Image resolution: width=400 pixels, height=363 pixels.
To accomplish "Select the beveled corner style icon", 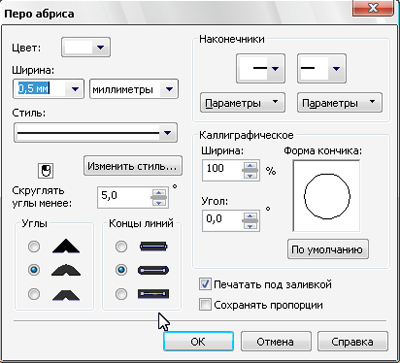I will tap(66, 294).
